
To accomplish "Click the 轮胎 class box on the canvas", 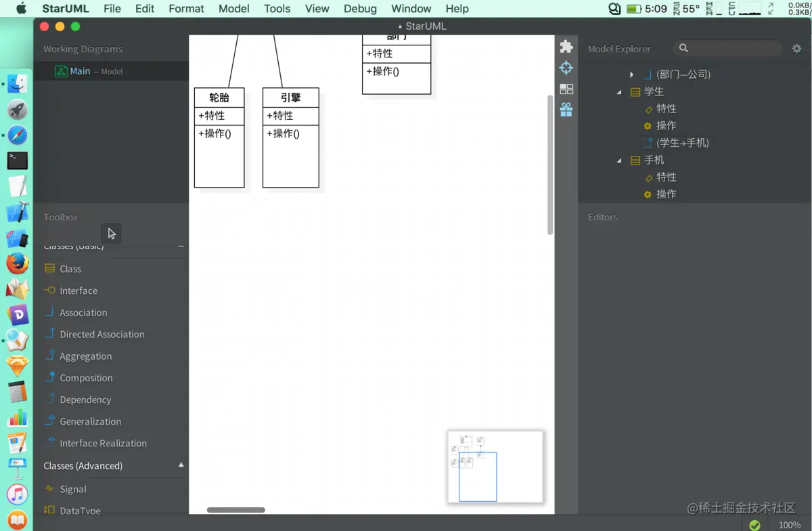I will 219,137.
